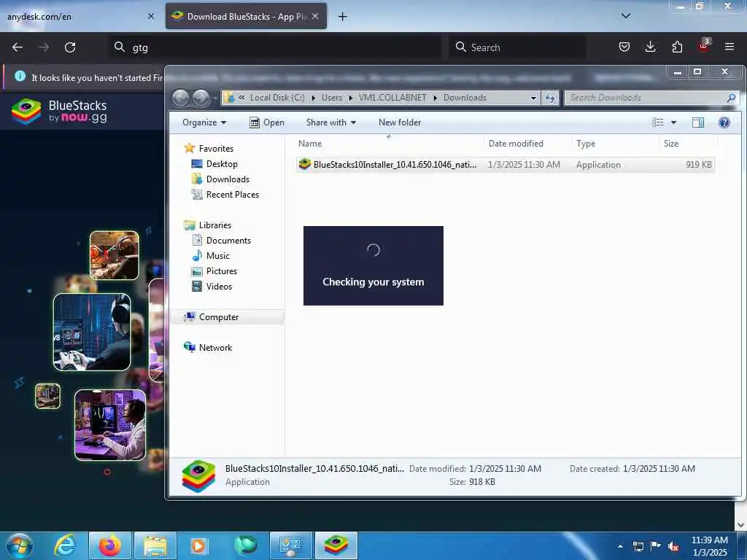The image size is (747, 560).
Task: Click Search Downloads field
Action: tap(651, 98)
